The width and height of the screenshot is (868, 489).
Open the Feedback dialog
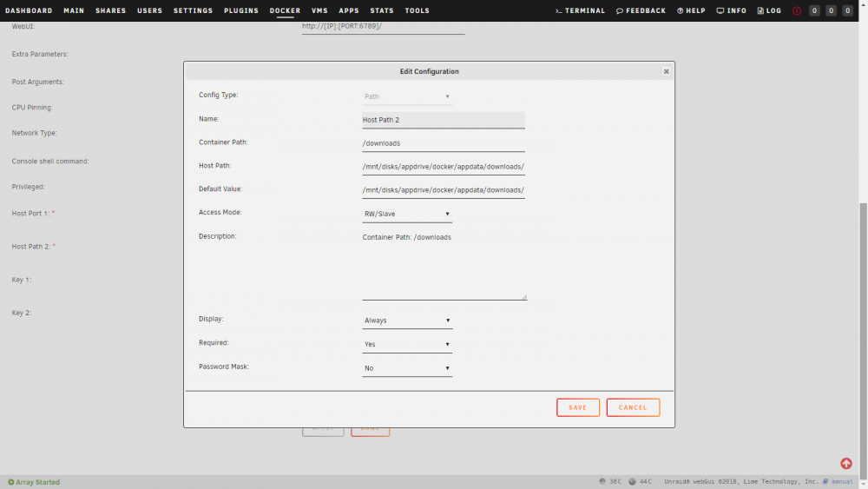(641, 10)
